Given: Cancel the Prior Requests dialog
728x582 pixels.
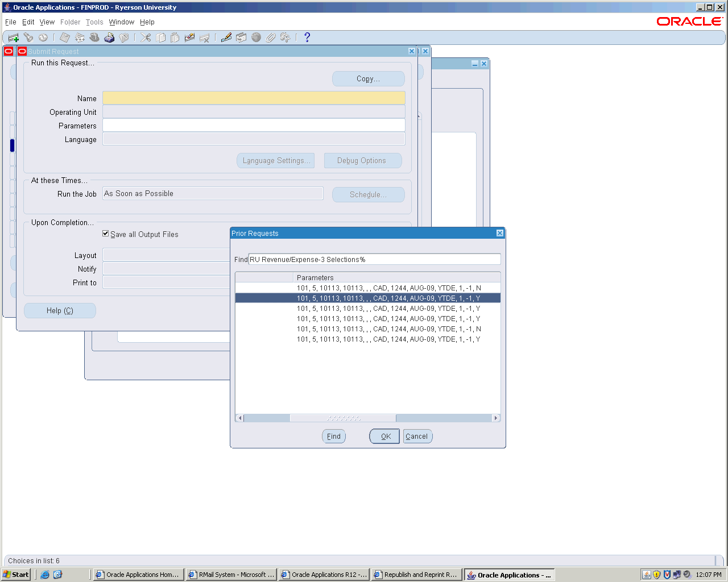Looking at the screenshot, I should pos(417,436).
